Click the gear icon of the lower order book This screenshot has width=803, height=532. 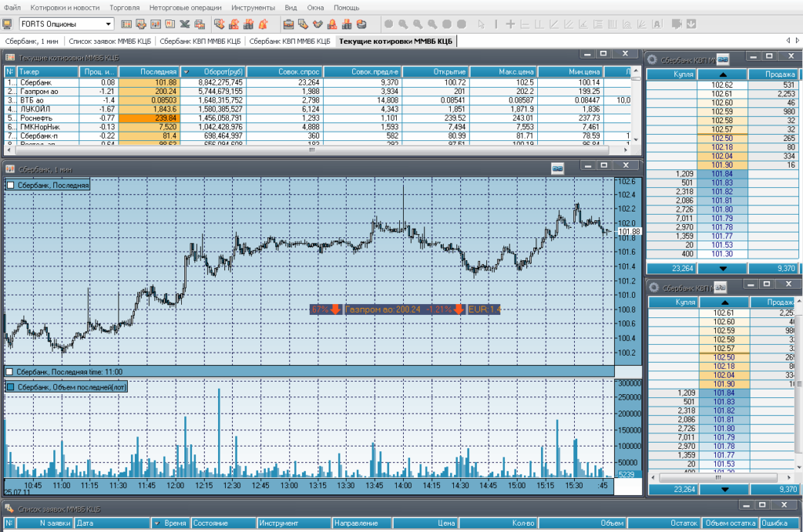coord(653,288)
